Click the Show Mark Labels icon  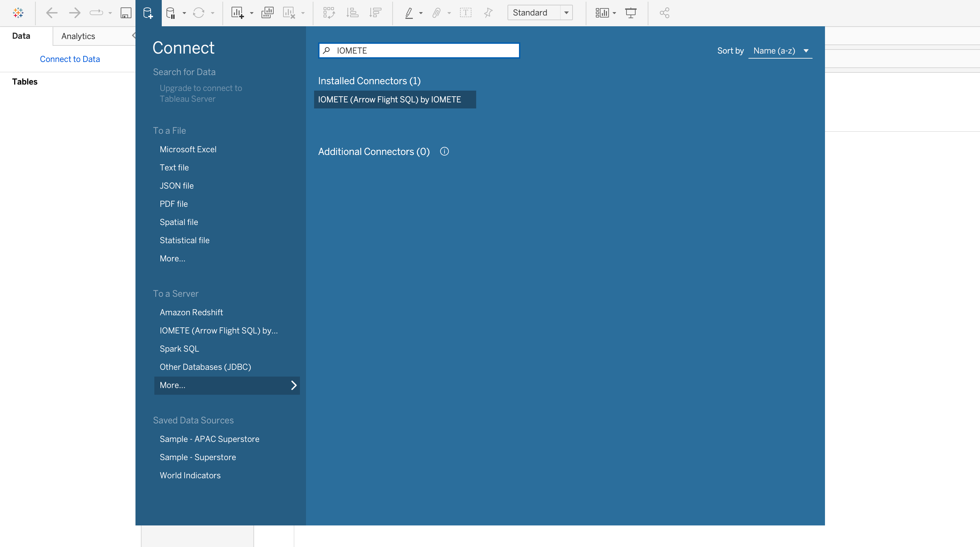(466, 13)
